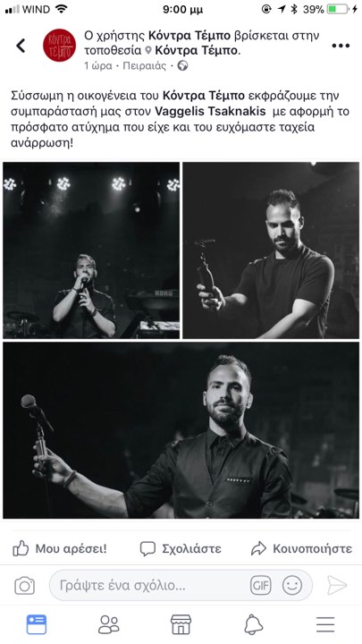This screenshot has width=362, height=644.
Task: Open the singer on stage photo
Action: point(91,250)
